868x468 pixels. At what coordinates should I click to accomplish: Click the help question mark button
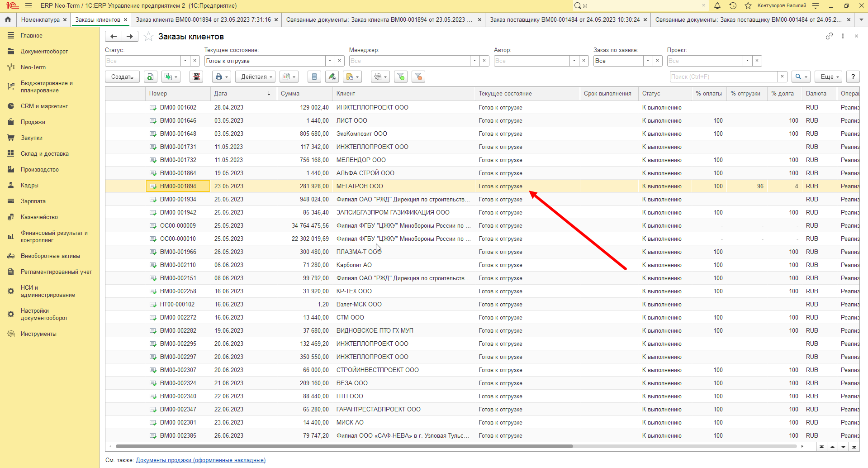pyautogui.click(x=853, y=77)
